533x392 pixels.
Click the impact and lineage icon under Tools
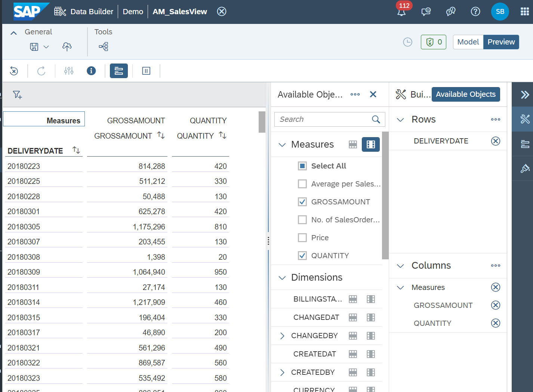(x=103, y=47)
